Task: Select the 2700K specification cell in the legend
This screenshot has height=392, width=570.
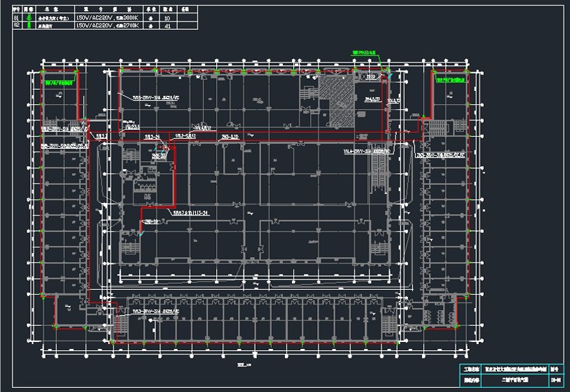Action: (x=108, y=26)
